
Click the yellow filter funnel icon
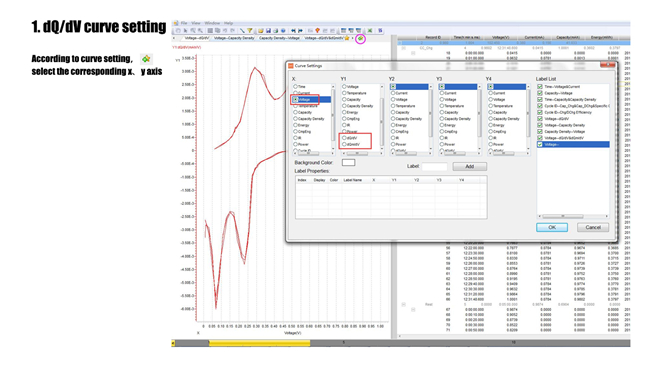(x=250, y=31)
